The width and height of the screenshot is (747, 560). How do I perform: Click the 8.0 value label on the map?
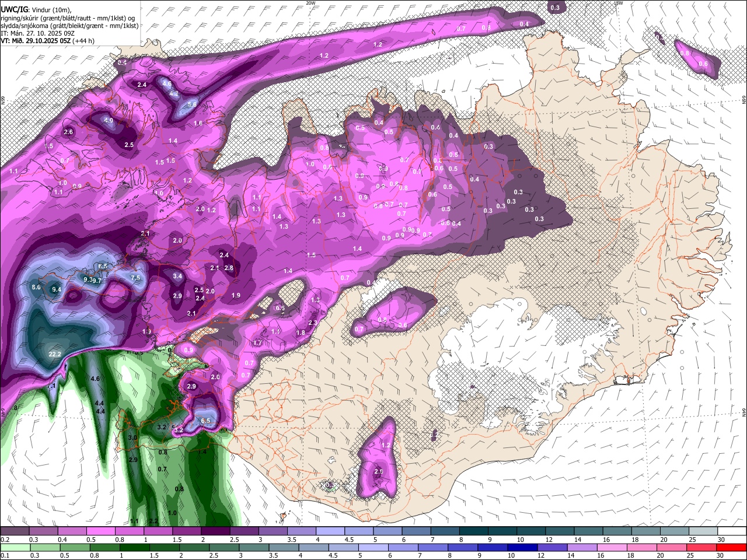[x=36, y=287]
